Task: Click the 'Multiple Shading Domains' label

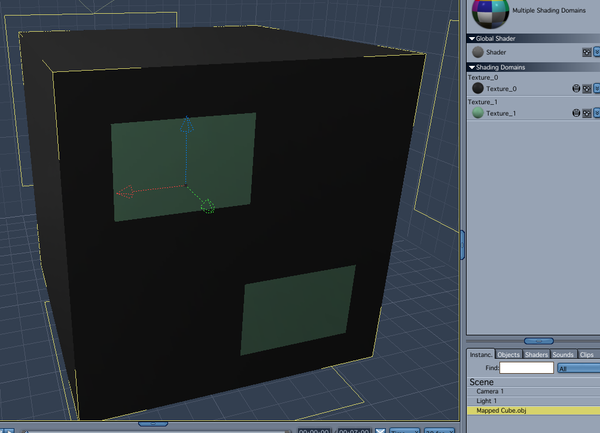Action: point(549,11)
